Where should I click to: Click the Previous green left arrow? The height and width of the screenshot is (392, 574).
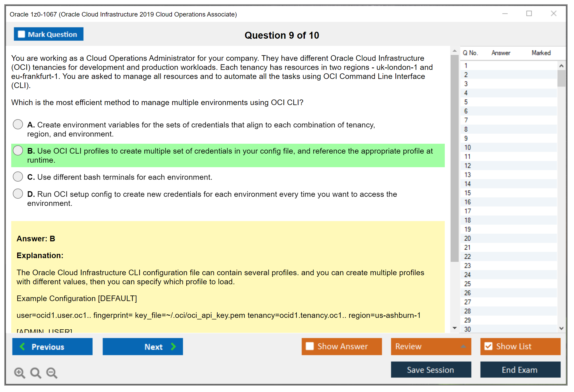click(x=23, y=346)
